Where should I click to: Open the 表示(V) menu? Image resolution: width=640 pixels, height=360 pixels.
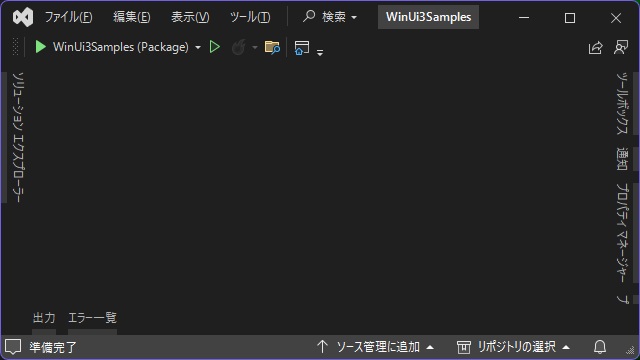pyautogui.click(x=190, y=17)
